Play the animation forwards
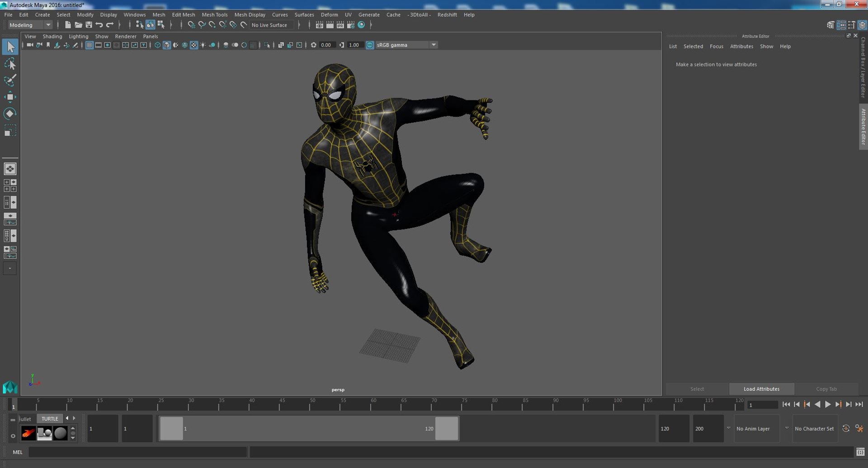This screenshot has width=868, height=468. click(828, 404)
